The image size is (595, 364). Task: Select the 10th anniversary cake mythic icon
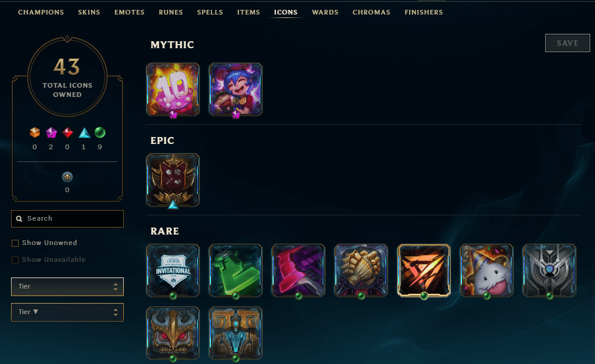click(173, 89)
